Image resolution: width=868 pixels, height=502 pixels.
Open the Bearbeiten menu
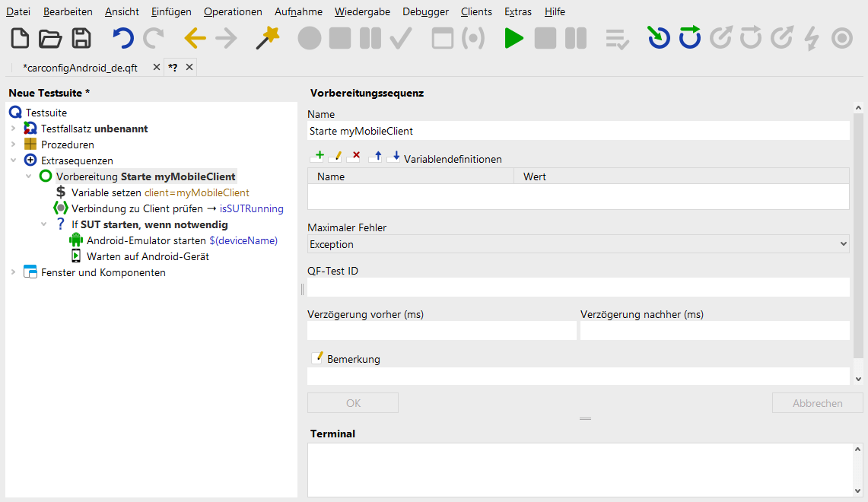(68, 11)
